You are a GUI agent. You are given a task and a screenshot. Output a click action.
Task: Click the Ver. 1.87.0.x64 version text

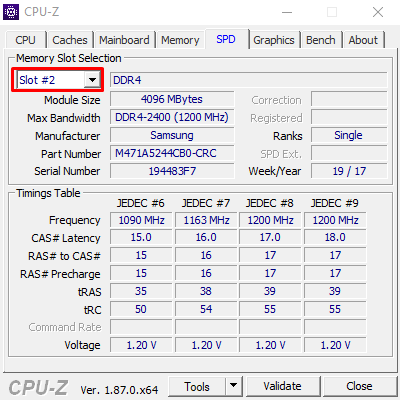click(x=119, y=390)
